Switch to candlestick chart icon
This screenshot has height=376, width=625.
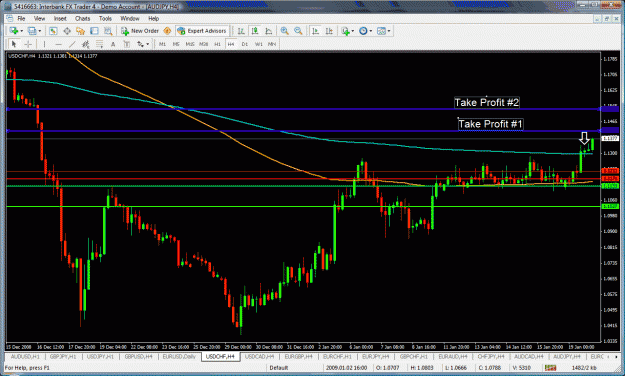(255, 31)
